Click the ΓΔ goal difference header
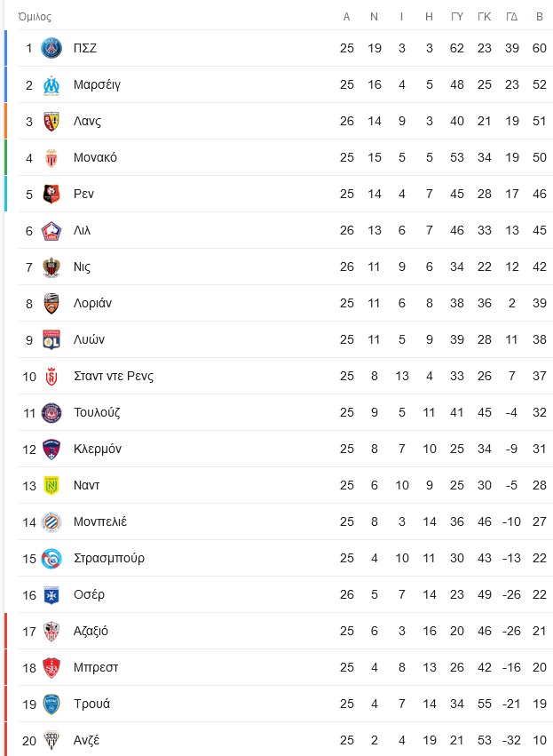Image resolution: width=553 pixels, height=756 pixels. pyautogui.click(x=511, y=17)
